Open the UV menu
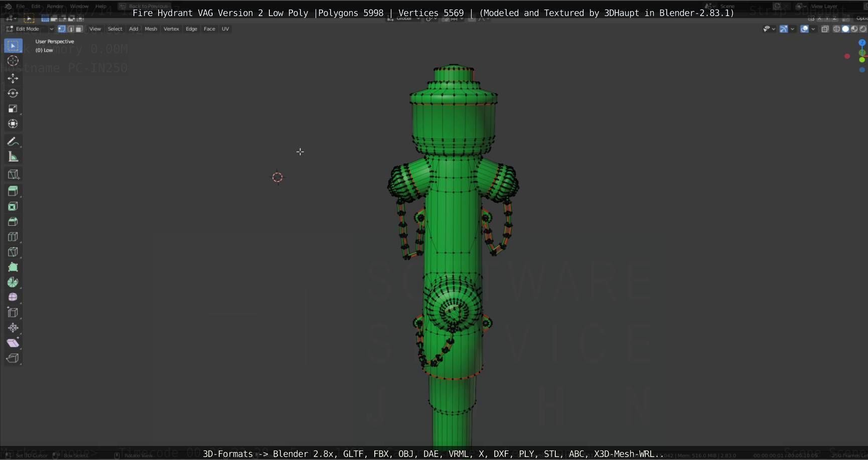The width and height of the screenshot is (868, 460). coord(225,29)
